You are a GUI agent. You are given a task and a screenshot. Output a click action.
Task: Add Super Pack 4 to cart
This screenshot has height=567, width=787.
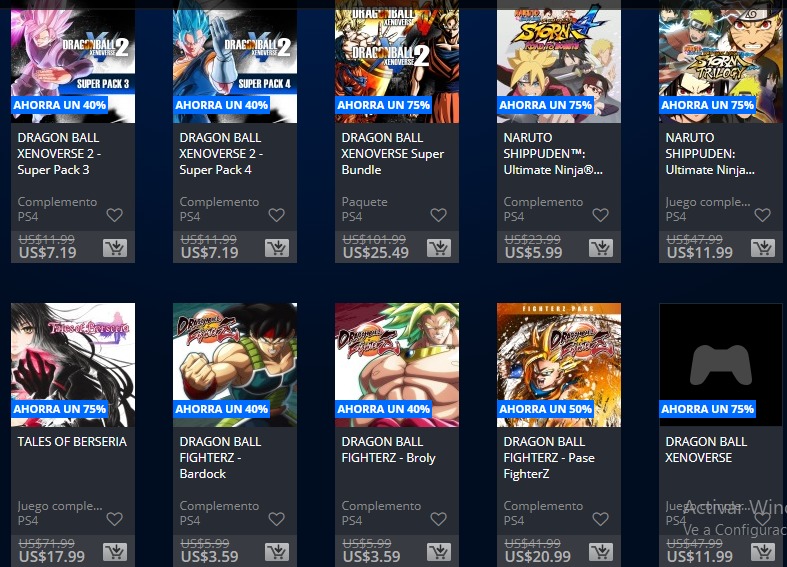277,248
